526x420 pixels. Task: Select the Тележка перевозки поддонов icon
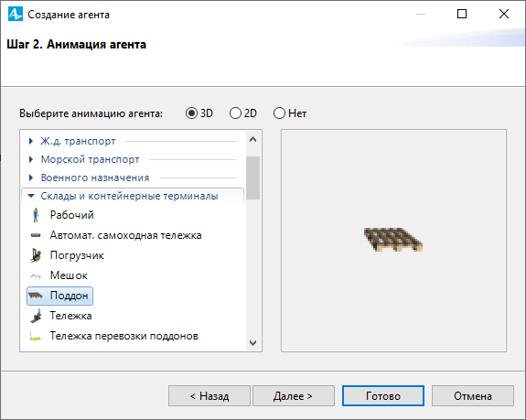click(x=36, y=336)
